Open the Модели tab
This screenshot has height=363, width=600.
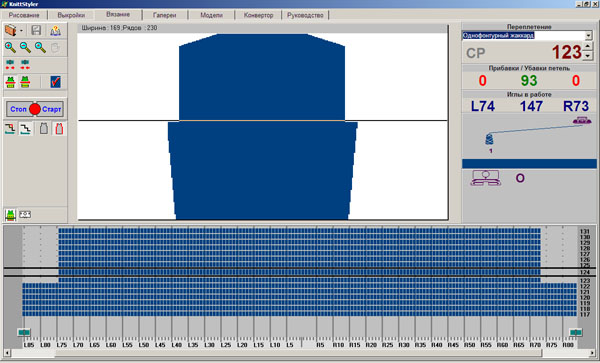[211, 15]
